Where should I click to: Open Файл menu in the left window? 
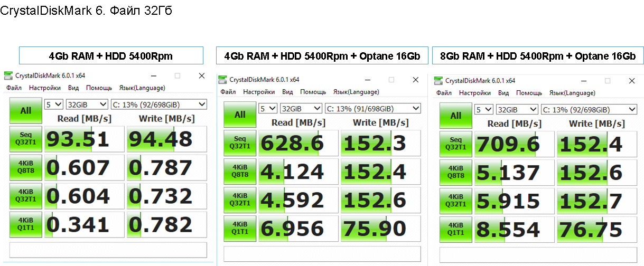tap(14, 88)
